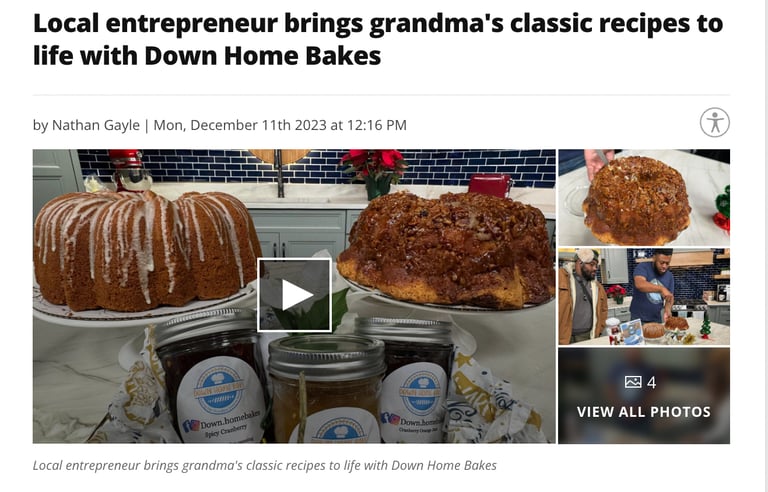The image size is (768, 492).
Task: Click the number 4 in photo gallery tile
Action: (651, 382)
